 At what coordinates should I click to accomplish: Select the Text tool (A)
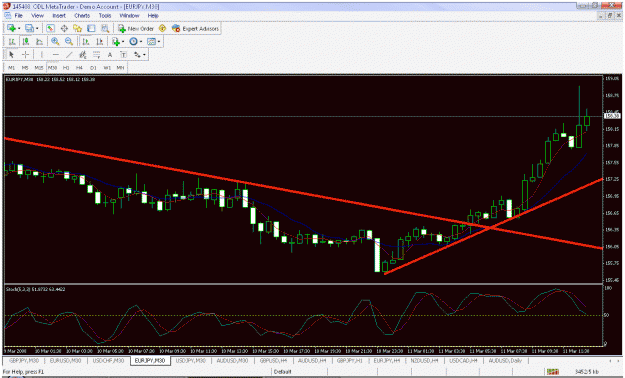pyautogui.click(x=110, y=55)
